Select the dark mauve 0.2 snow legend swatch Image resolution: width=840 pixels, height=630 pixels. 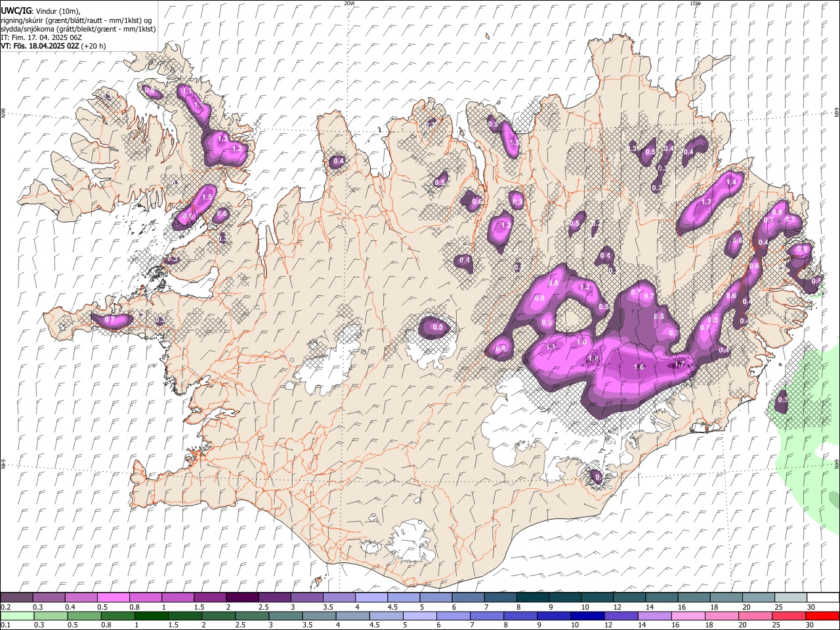pos(16,598)
